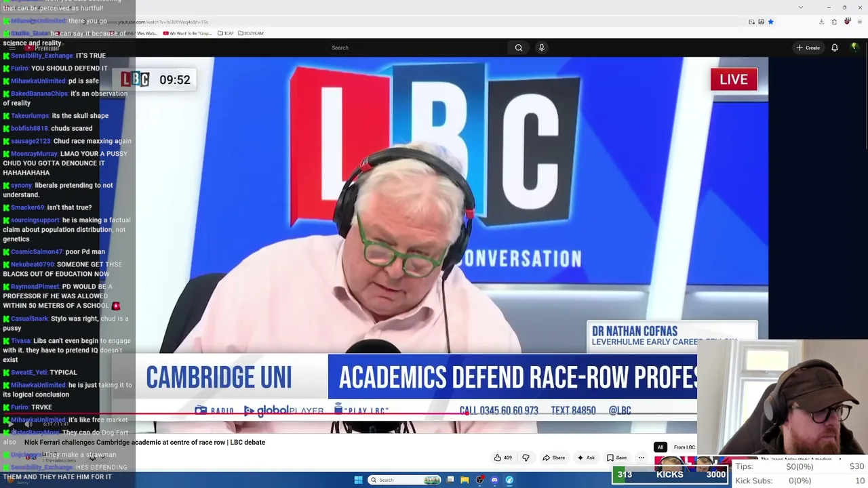Click the reader view icon in address bar
The width and height of the screenshot is (868, 488).
[761, 22]
